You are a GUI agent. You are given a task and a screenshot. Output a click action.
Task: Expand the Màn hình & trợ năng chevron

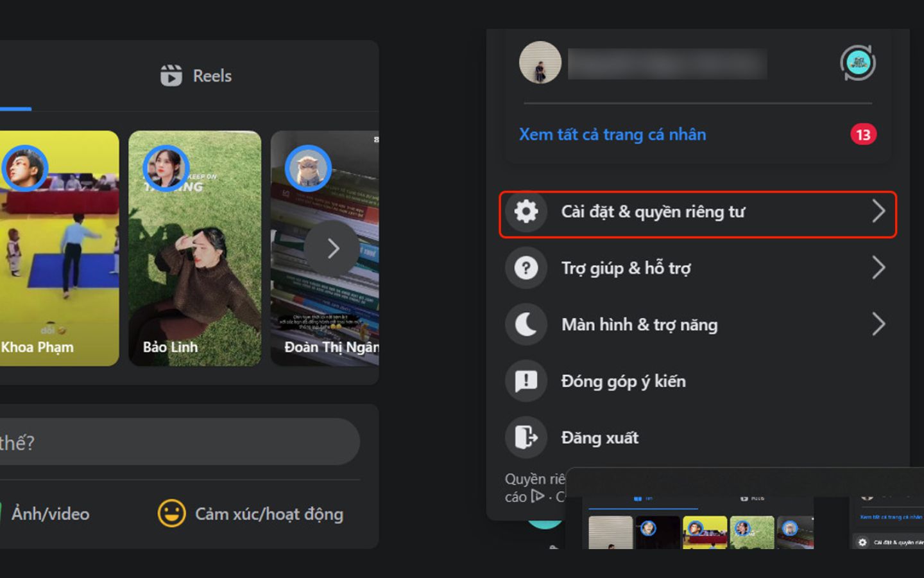[x=878, y=324]
